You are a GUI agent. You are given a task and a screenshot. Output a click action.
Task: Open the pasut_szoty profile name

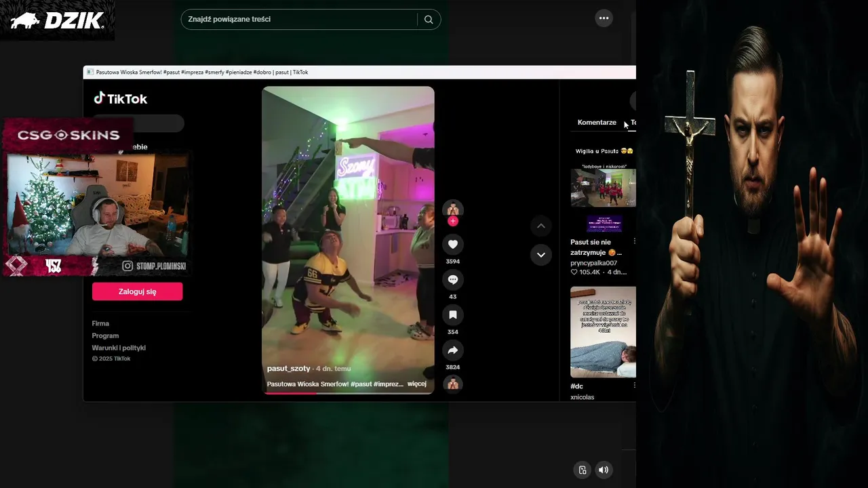pyautogui.click(x=288, y=369)
